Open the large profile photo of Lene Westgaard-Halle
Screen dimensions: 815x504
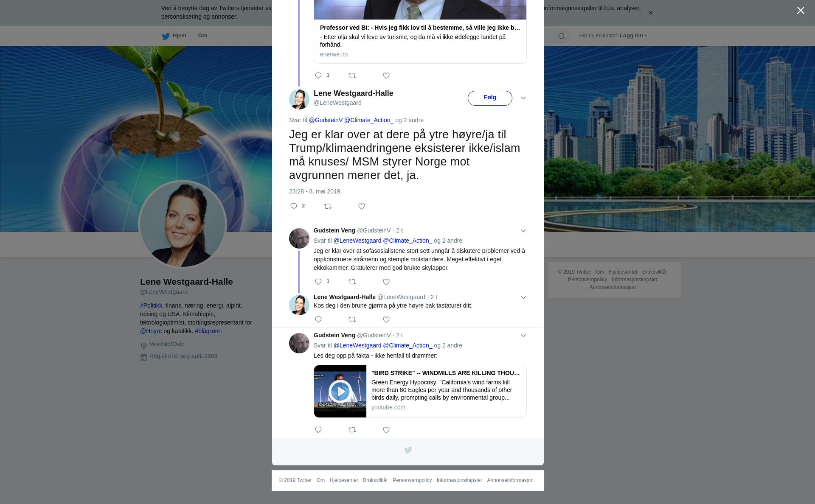point(183,224)
